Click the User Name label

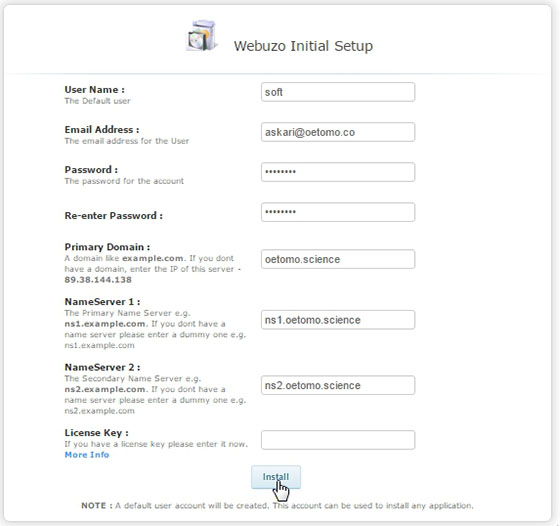coord(95,89)
